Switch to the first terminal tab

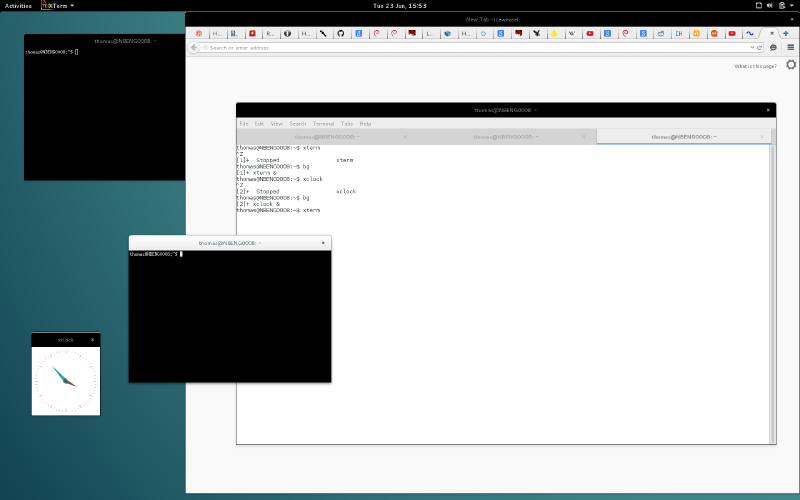[322, 136]
